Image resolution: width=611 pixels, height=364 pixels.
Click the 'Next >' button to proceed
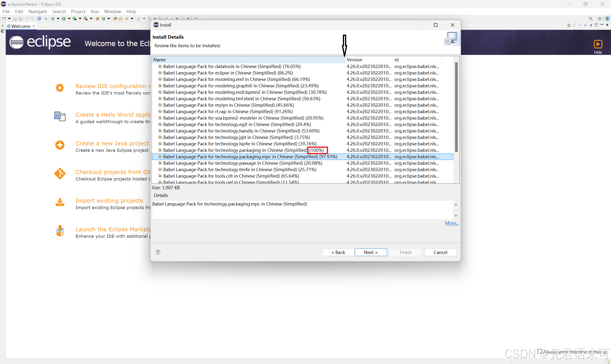(371, 252)
